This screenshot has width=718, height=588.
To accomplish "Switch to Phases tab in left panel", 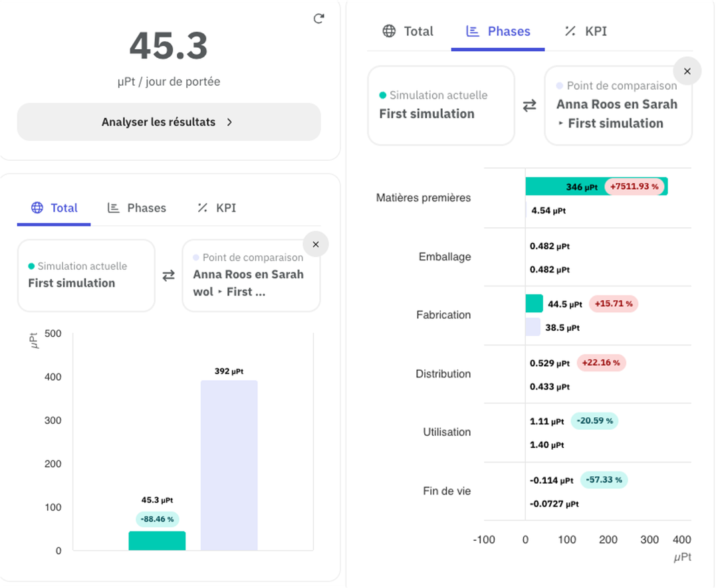I will tap(137, 208).
